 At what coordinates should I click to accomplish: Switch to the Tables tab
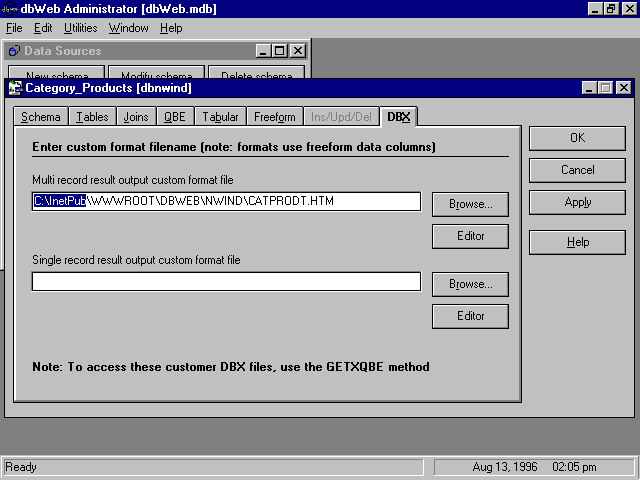click(x=92, y=117)
